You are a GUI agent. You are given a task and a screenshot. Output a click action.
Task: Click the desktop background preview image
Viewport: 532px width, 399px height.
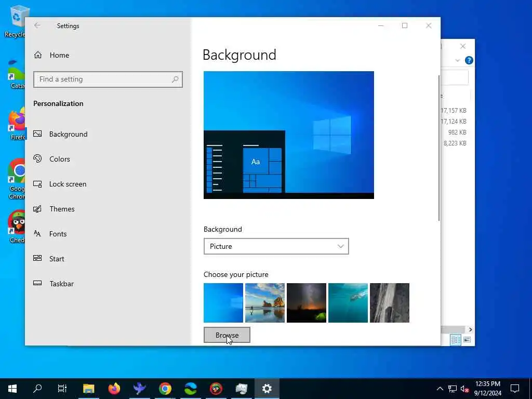pos(289,135)
